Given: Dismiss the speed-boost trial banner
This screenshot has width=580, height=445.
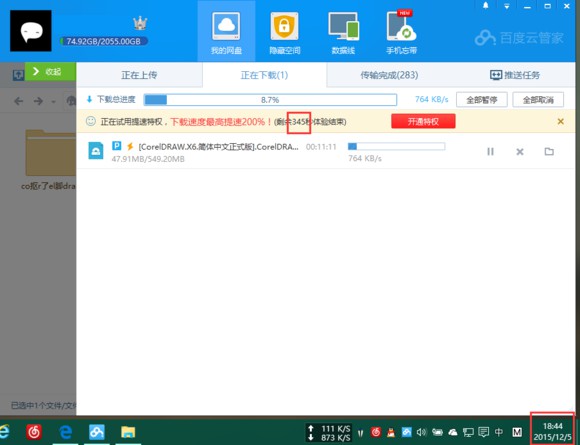Looking at the screenshot, I should (x=561, y=121).
